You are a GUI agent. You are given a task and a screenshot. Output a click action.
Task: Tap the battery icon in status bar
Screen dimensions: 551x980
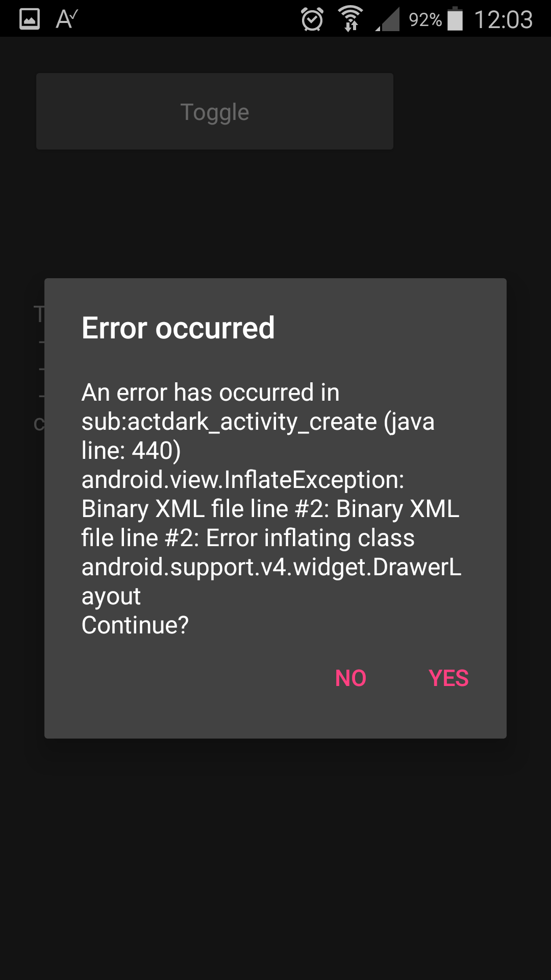click(455, 19)
